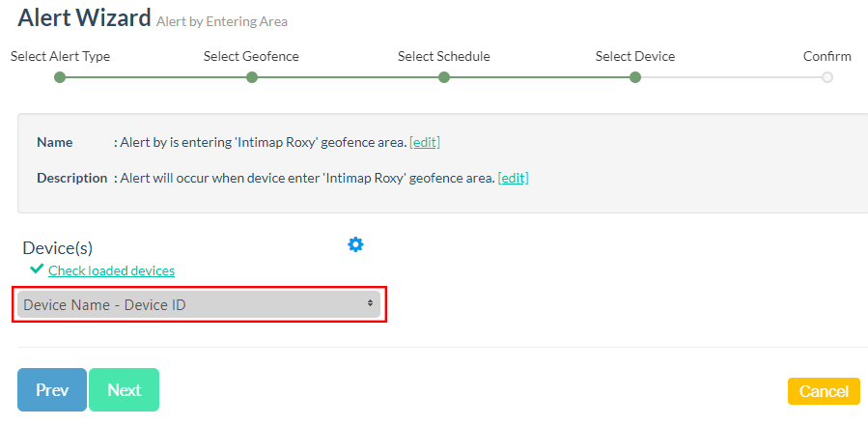Cancel the alert wizard

(x=824, y=390)
